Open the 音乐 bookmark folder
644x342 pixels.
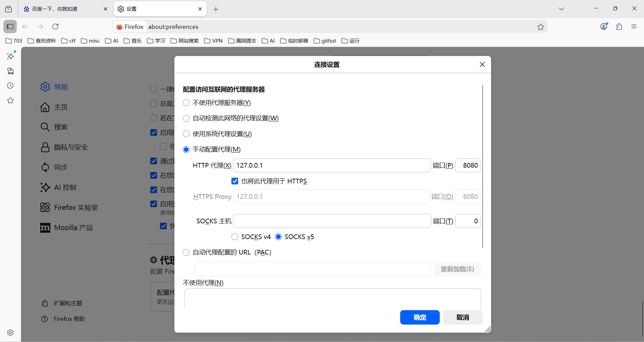tap(132, 41)
